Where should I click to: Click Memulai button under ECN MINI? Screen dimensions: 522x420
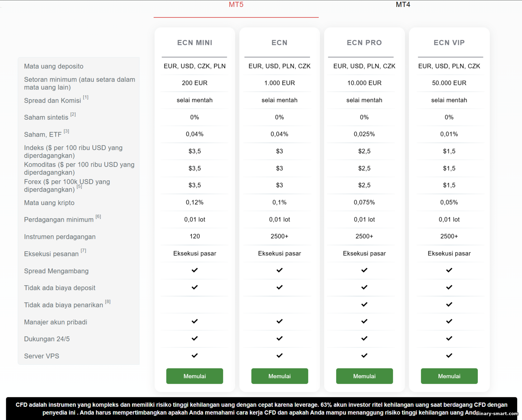pos(195,376)
